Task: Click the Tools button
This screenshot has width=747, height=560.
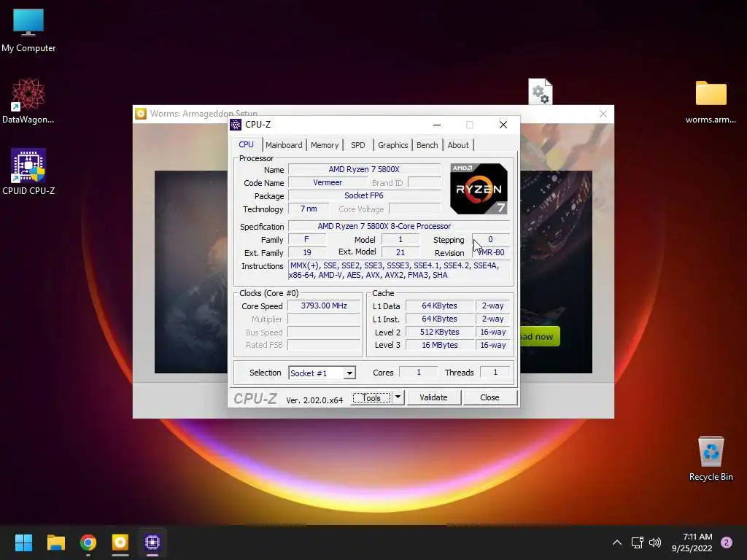Action: point(371,397)
